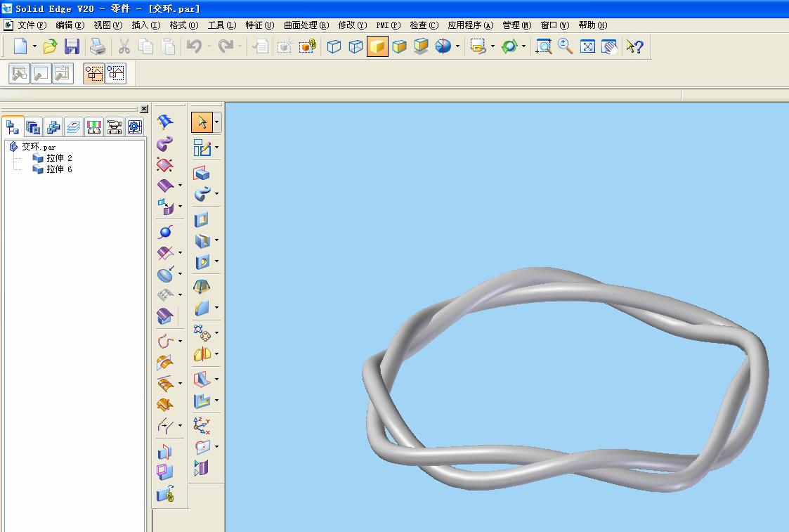Select the Feature Library tab icon
The image size is (789, 532).
click(33, 126)
